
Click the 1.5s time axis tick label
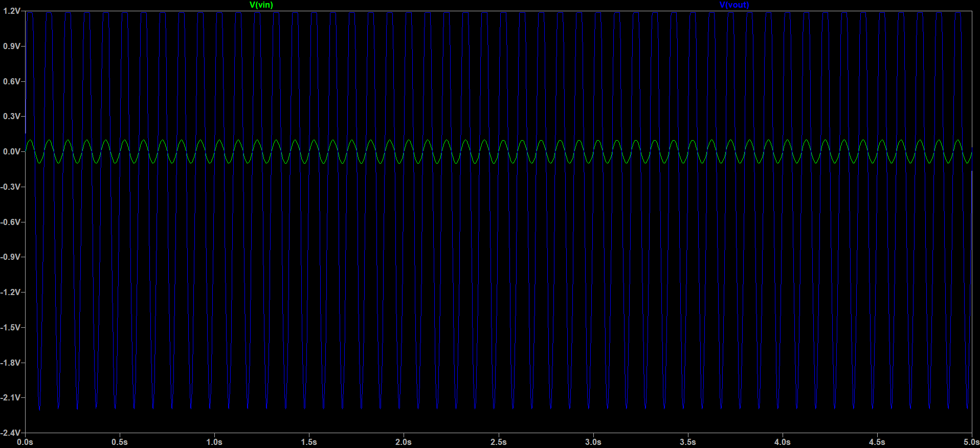pos(309,442)
